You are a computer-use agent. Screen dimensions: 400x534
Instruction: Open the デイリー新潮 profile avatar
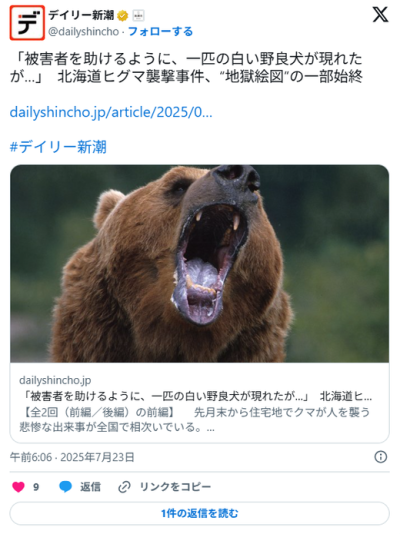coord(27,23)
